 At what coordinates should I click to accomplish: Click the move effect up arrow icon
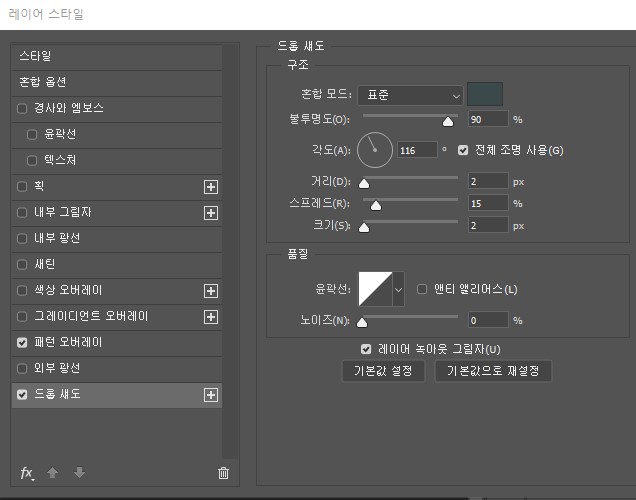(52, 473)
